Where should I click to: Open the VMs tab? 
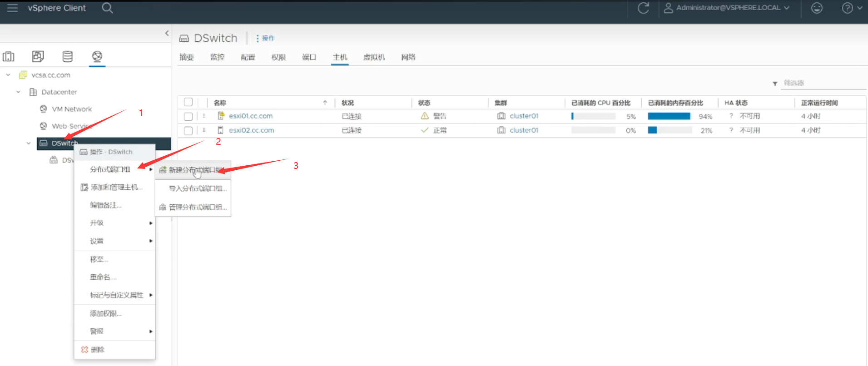[x=374, y=57]
